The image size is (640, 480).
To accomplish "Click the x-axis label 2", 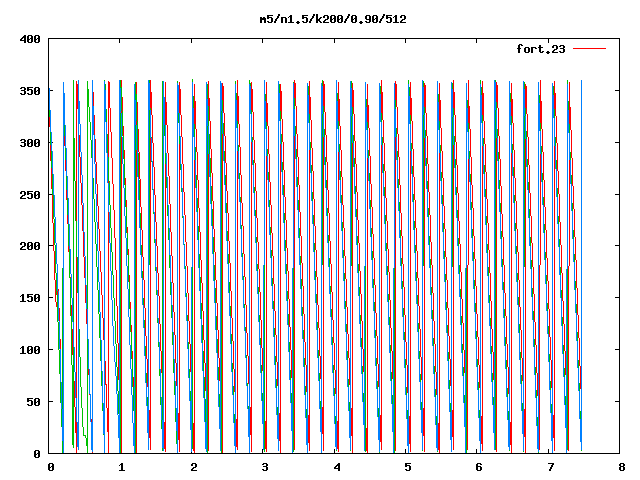I will [x=193, y=467].
